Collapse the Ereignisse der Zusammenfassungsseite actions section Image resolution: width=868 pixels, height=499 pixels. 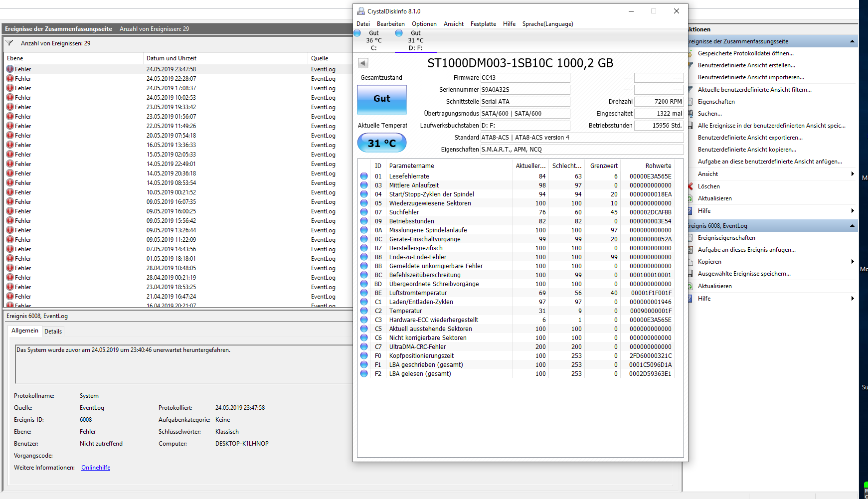click(x=852, y=41)
